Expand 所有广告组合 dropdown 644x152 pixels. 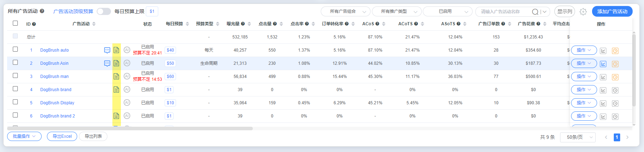[x=345, y=11]
